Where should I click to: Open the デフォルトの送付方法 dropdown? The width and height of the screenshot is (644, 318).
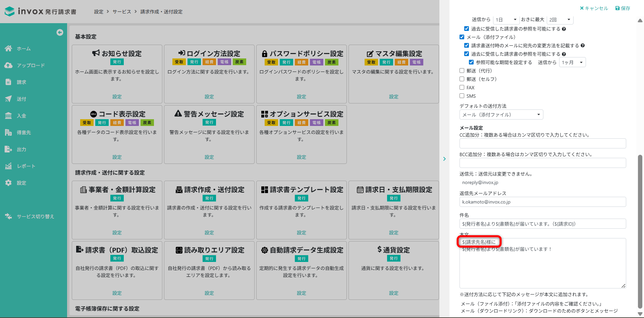pos(501,115)
